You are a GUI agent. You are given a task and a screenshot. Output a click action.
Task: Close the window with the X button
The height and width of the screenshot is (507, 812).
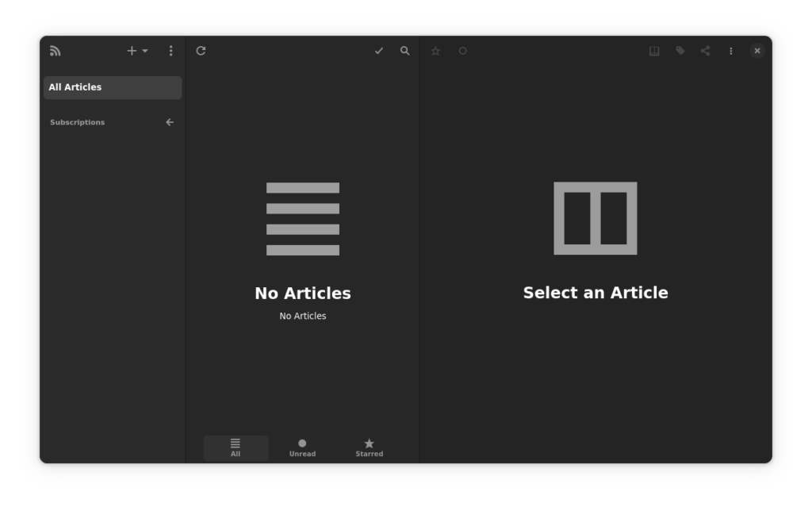(x=757, y=51)
